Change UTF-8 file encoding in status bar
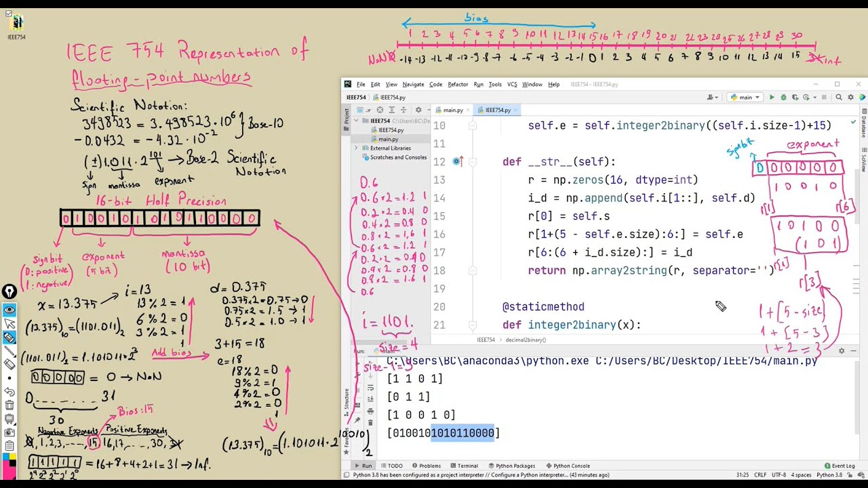This screenshot has width=868, height=488. click(x=778, y=475)
